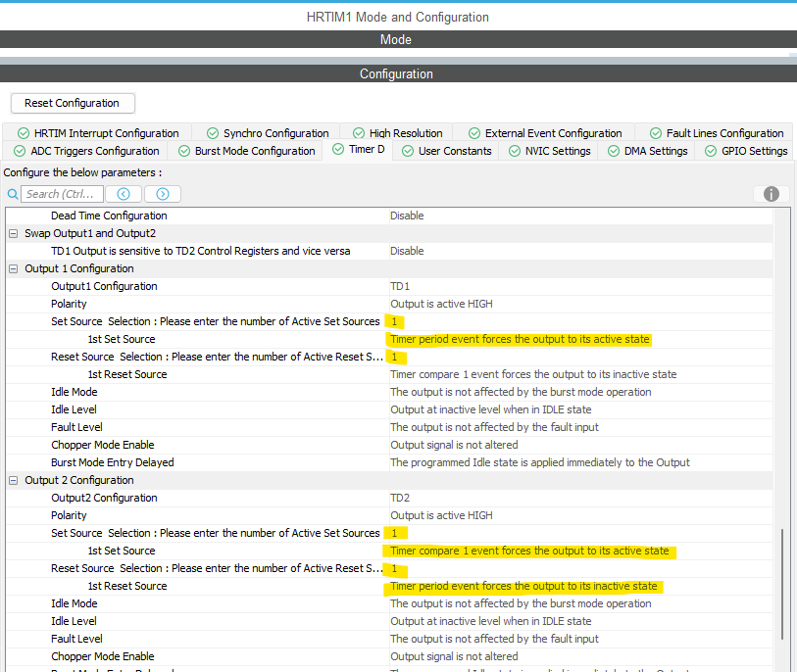Viewport: 797px width, 672px height.
Task: Click the Configuration section header
Action: (x=396, y=74)
